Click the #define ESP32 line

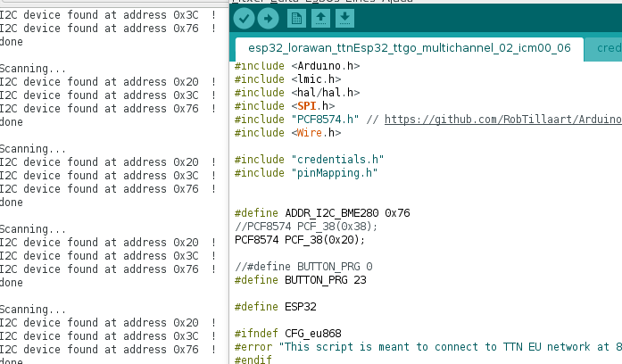coord(275,307)
